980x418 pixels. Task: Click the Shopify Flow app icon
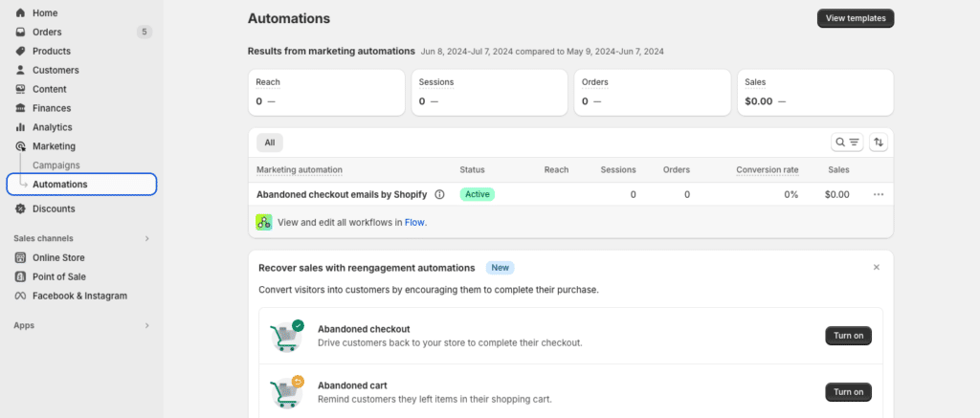[x=264, y=222]
